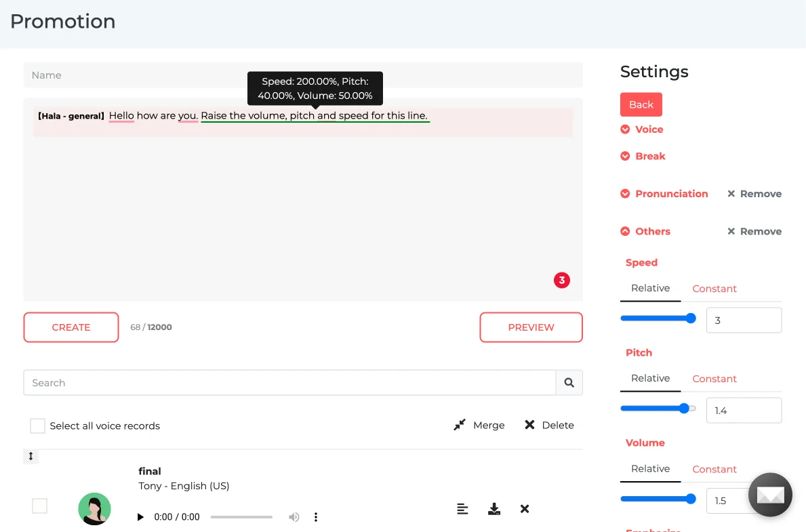The image size is (806, 532).
Task: Select Relative tab under Speed
Action: [x=650, y=288]
